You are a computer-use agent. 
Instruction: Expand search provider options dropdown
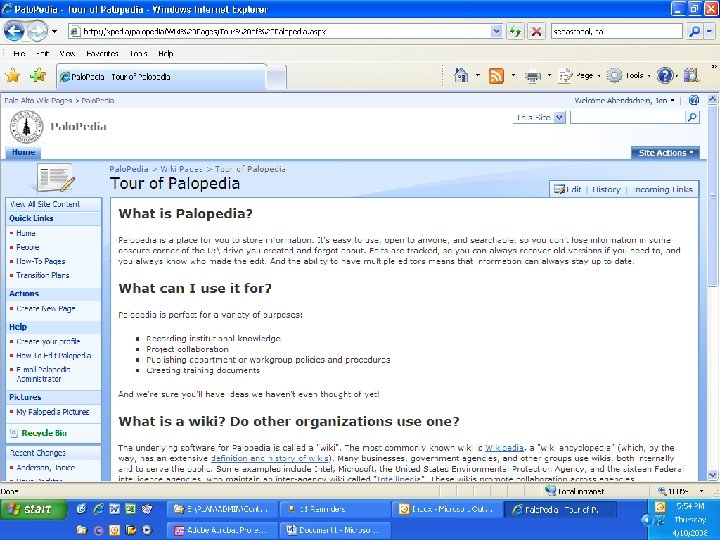709,31
